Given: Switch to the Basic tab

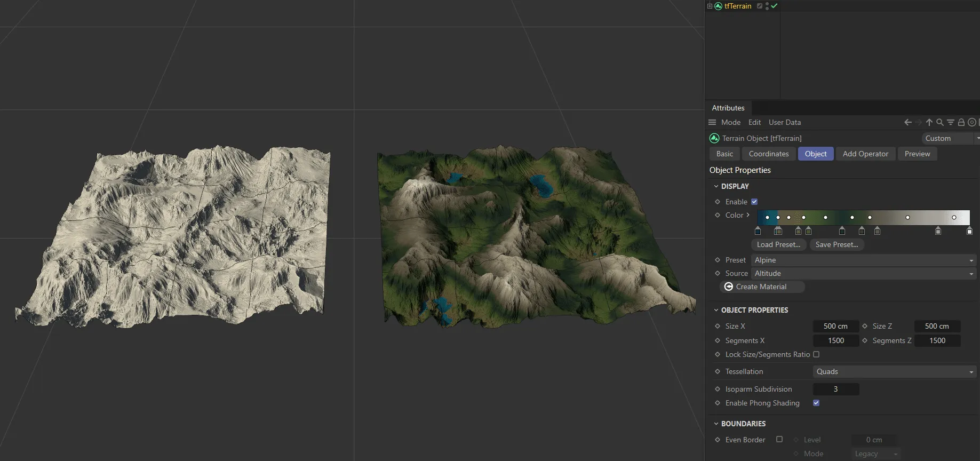Looking at the screenshot, I should [724, 154].
